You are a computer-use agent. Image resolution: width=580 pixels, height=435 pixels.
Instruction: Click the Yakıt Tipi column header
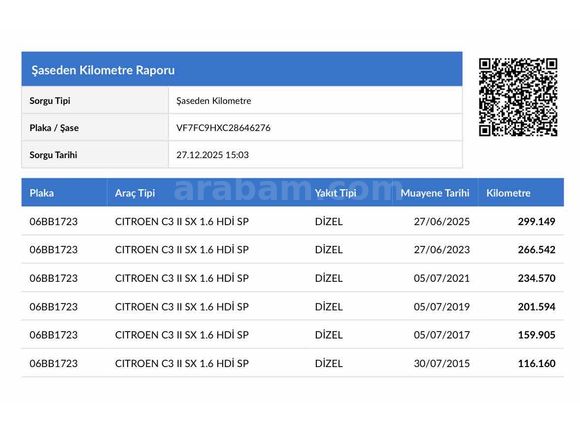pyautogui.click(x=335, y=193)
